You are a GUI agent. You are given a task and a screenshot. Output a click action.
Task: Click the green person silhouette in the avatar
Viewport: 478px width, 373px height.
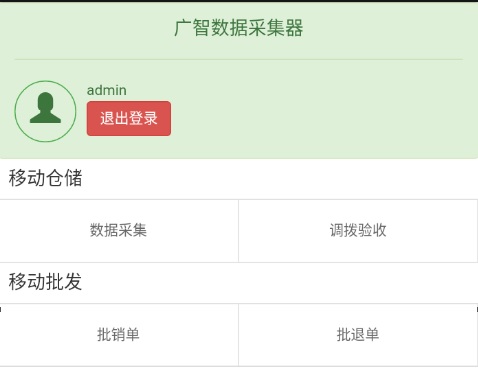point(45,108)
